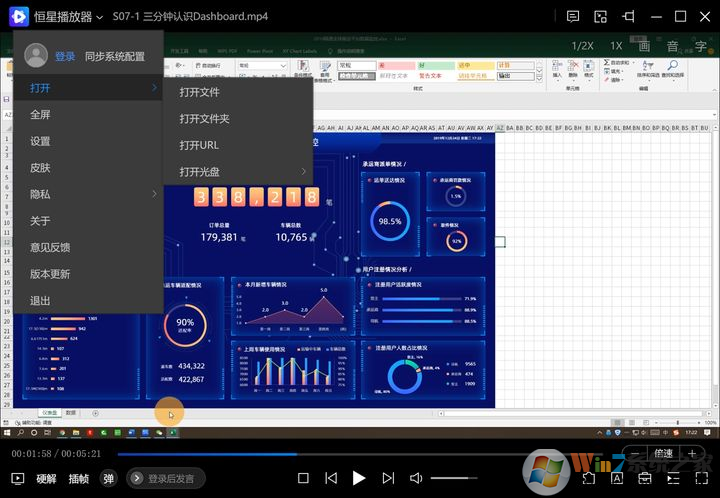
Task: Open the playlist panel icon
Action: (673, 479)
